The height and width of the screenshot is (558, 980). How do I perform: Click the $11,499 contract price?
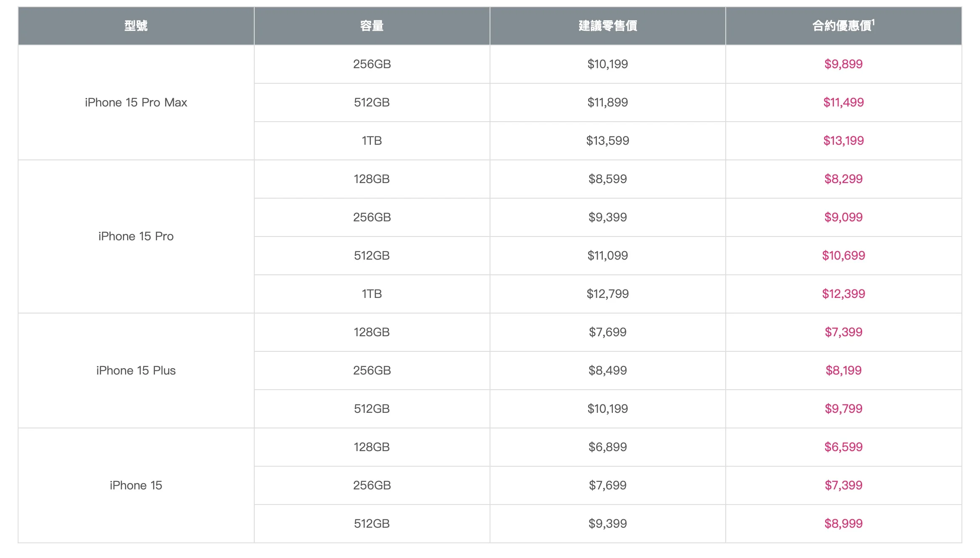(843, 102)
